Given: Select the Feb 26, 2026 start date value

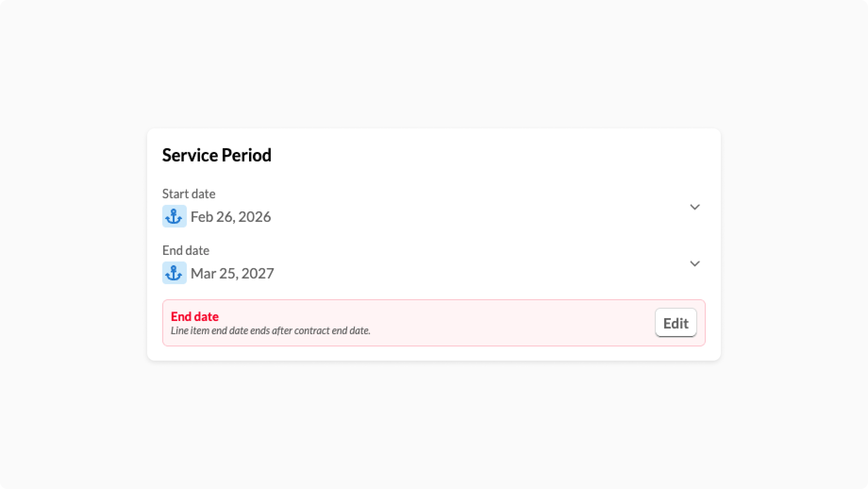Looking at the screenshot, I should 231,217.
